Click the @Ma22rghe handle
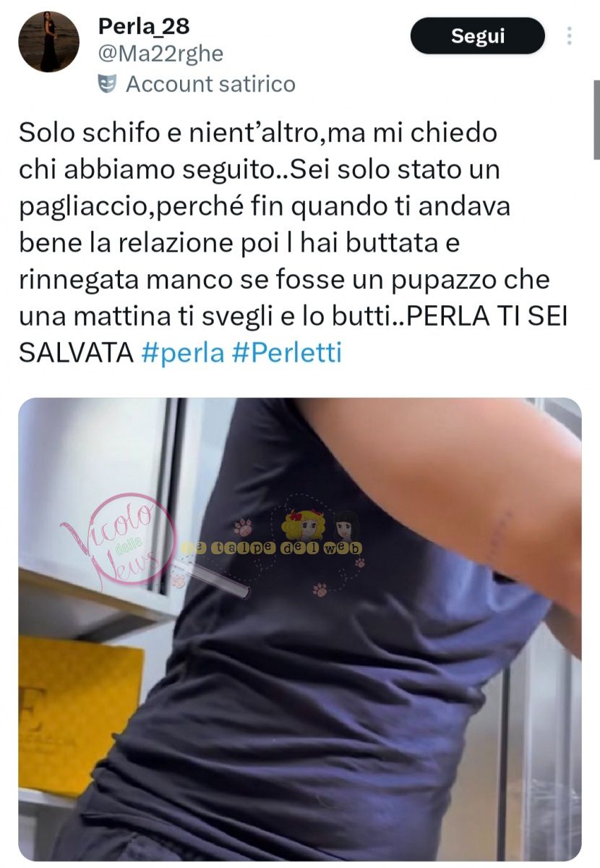The image size is (600, 868). pos(160,54)
